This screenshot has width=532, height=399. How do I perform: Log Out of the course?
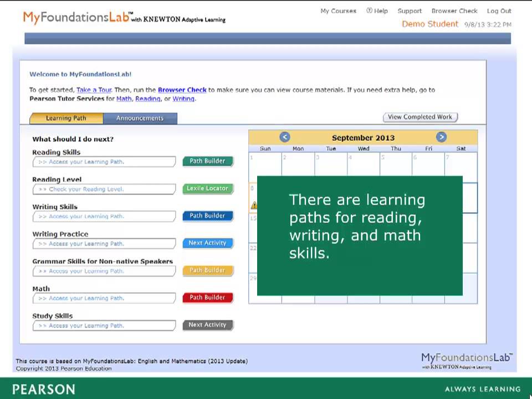(x=499, y=11)
